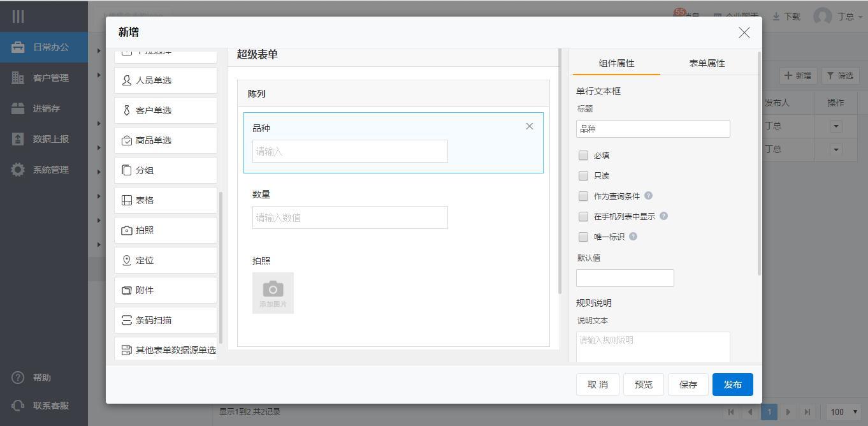Viewport: 868px width, 426px height.
Task: Open 客户管理 in the sidebar
Action: coord(50,78)
